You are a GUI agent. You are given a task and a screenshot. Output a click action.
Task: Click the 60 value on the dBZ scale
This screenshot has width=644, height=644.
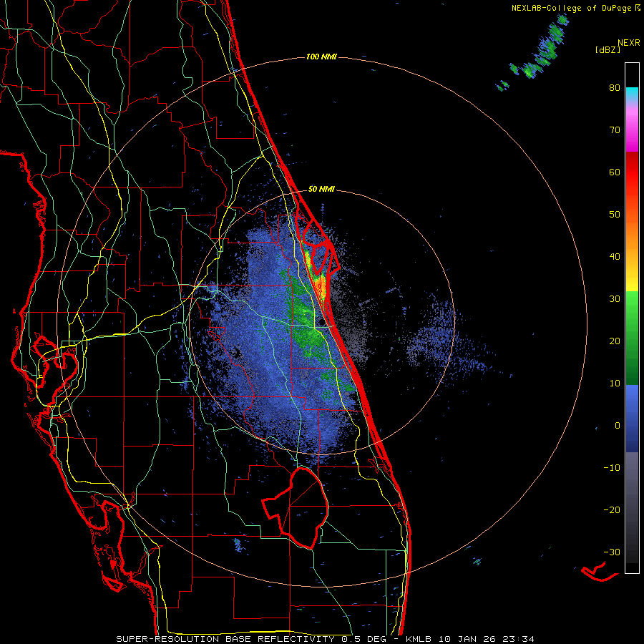click(615, 172)
